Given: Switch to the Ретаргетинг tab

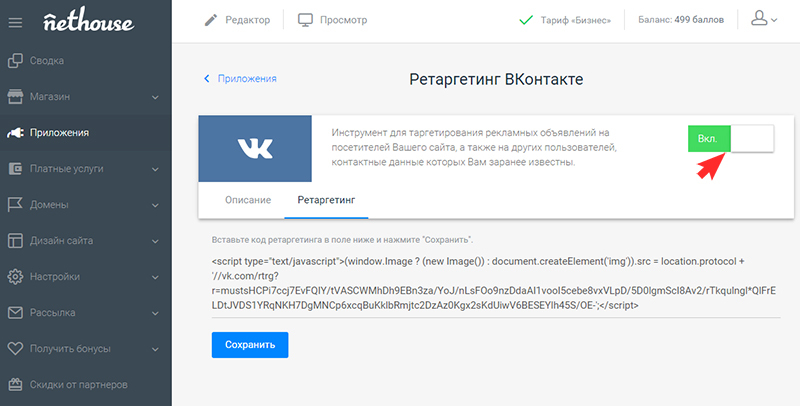Looking at the screenshot, I should (x=327, y=200).
